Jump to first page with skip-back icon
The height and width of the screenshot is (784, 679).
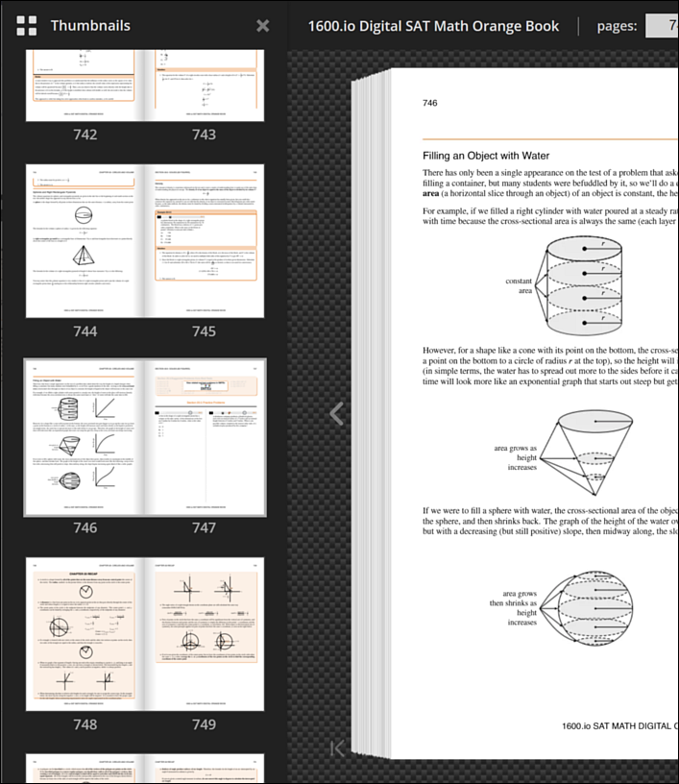point(337,748)
